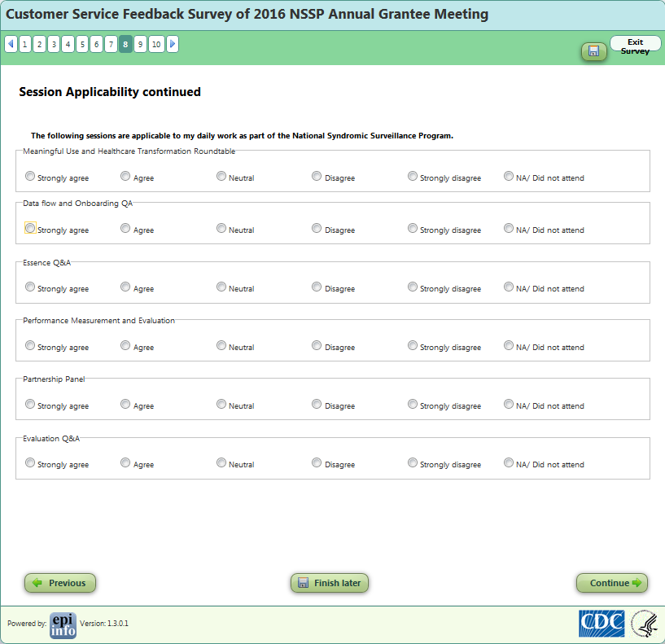Select Agree for Partnership Panel

click(125, 404)
